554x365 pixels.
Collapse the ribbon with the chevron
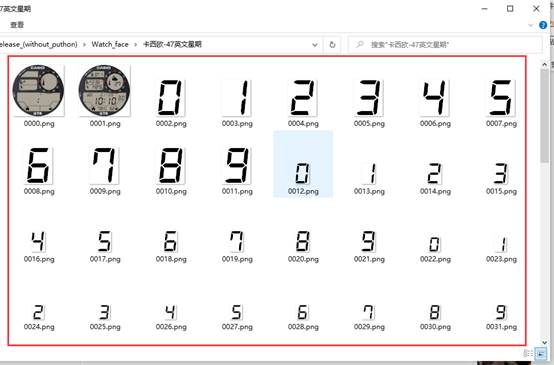pyautogui.click(x=530, y=25)
